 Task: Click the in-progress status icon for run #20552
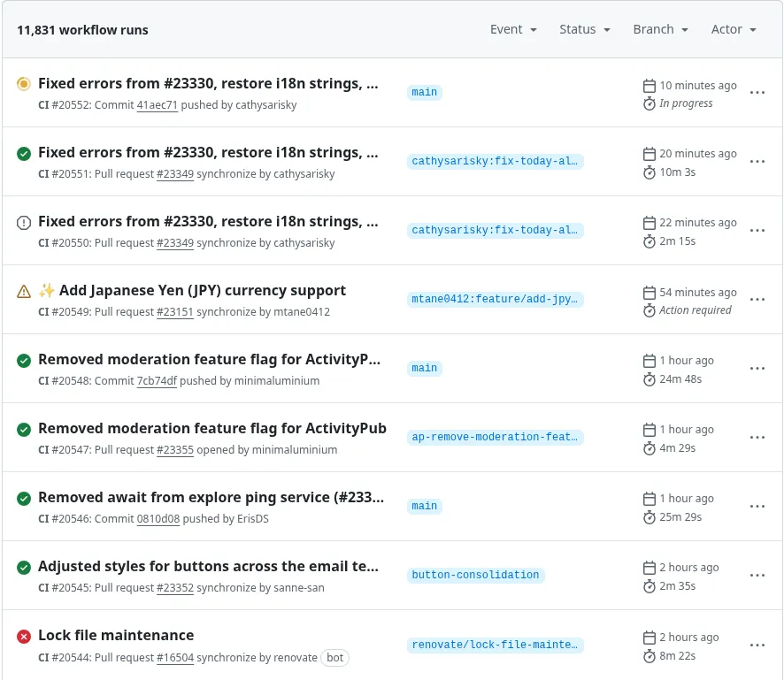tap(24, 84)
